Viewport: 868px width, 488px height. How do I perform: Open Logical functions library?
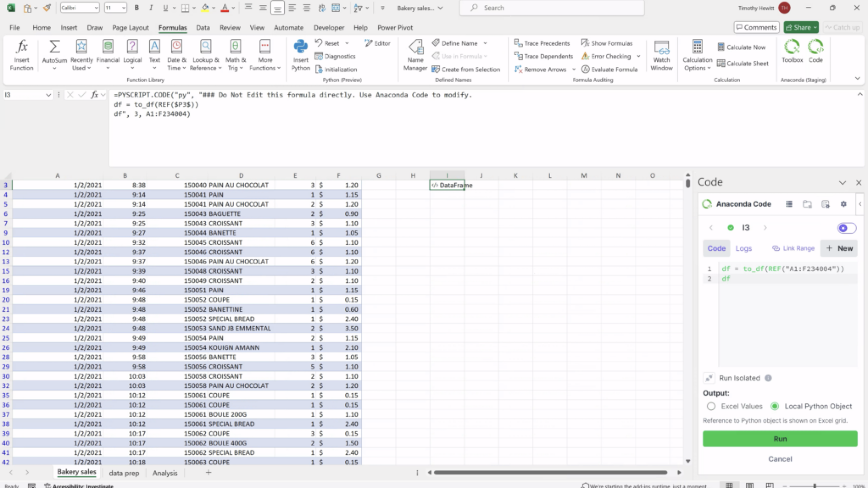[x=132, y=55]
